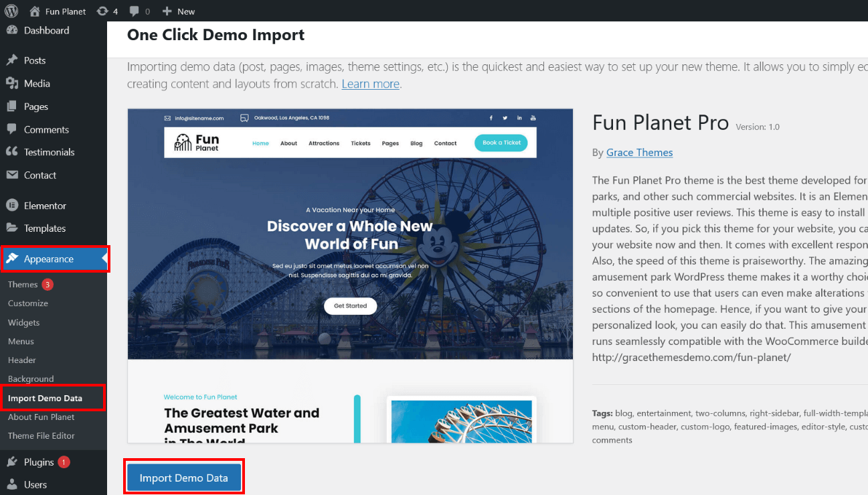The height and width of the screenshot is (495, 868).
Task: Click the Elementor icon in sidebar
Action: (x=12, y=206)
